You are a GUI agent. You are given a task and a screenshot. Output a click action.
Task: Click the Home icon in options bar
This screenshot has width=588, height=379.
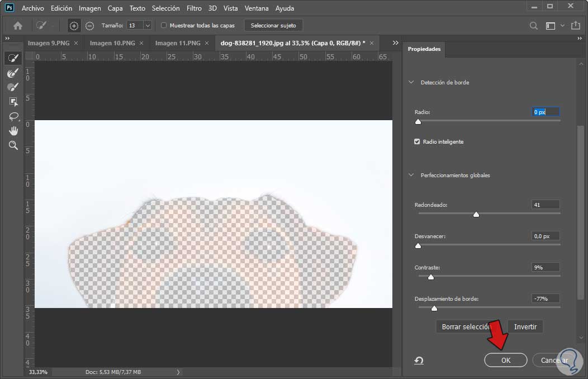click(18, 26)
